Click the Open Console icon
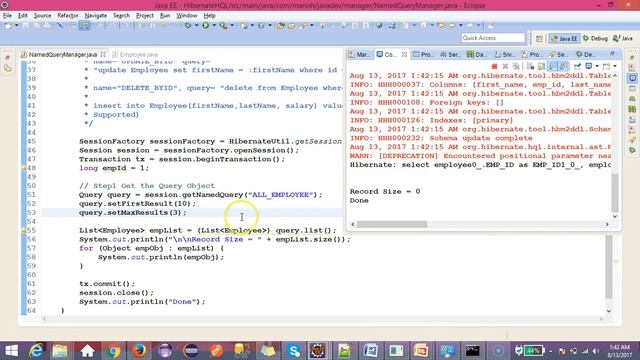 click(606, 66)
